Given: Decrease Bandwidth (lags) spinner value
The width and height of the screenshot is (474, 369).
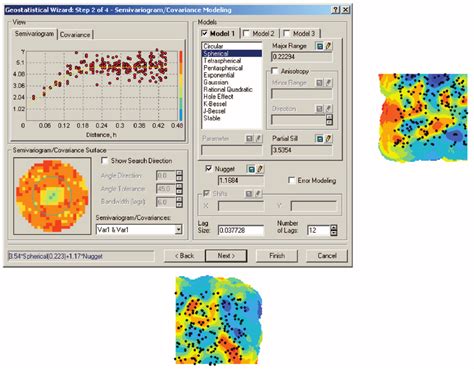Looking at the screenshot, I should (x=179, y=204).
